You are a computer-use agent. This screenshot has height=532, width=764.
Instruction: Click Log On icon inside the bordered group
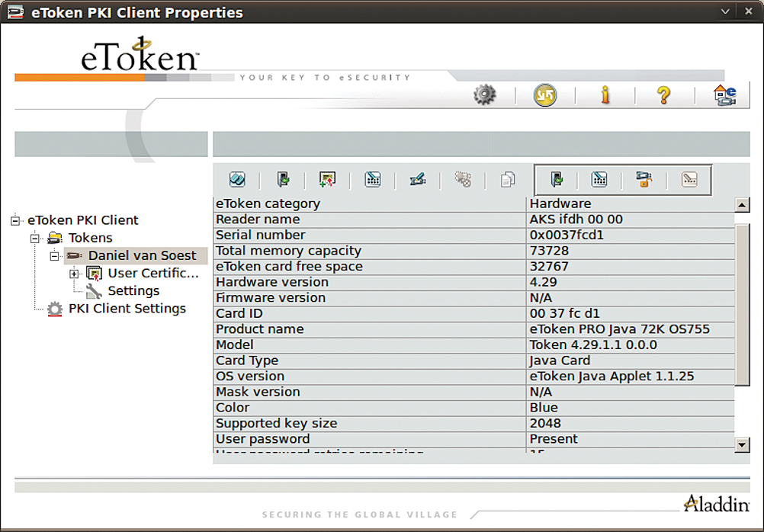pos(556,180)
